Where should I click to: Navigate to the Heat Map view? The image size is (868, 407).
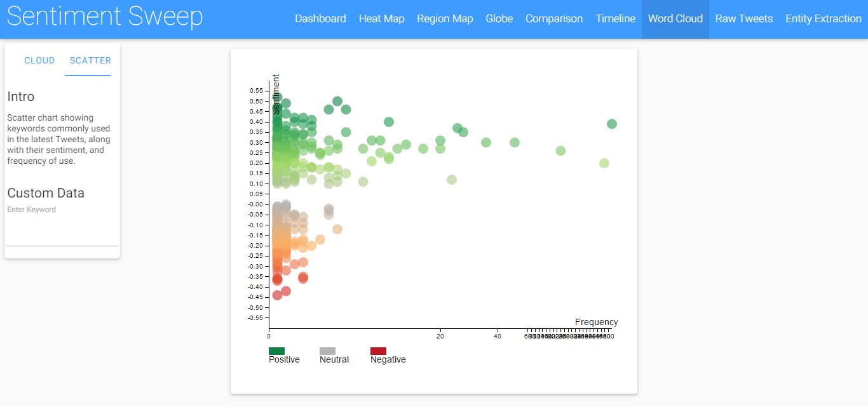381,19
